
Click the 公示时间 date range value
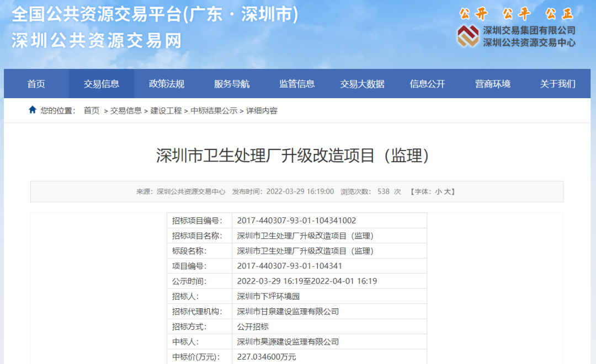307,281
